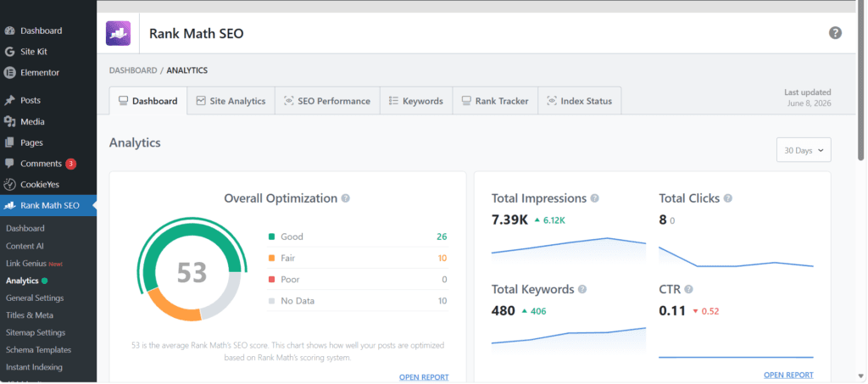Open report under Overall Optimization card
This screenshot has width=868, height=384.
pyautogui.click(x=424, y=377)
